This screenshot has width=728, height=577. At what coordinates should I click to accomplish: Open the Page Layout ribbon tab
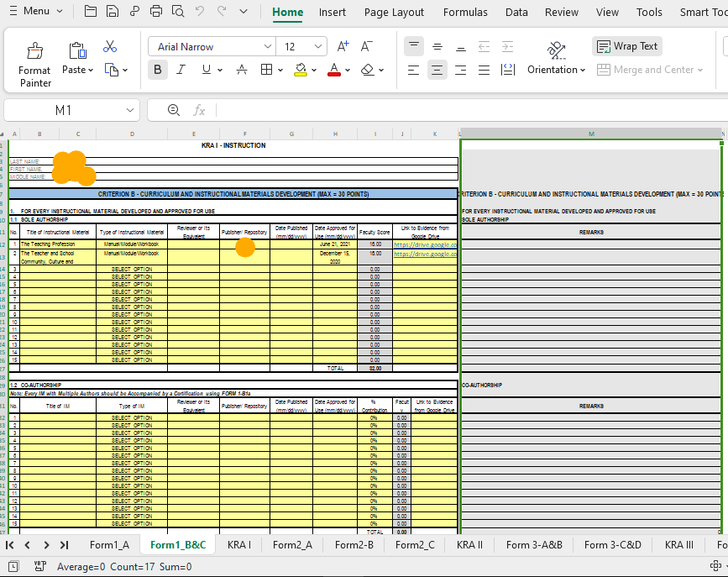coord(394,12)
